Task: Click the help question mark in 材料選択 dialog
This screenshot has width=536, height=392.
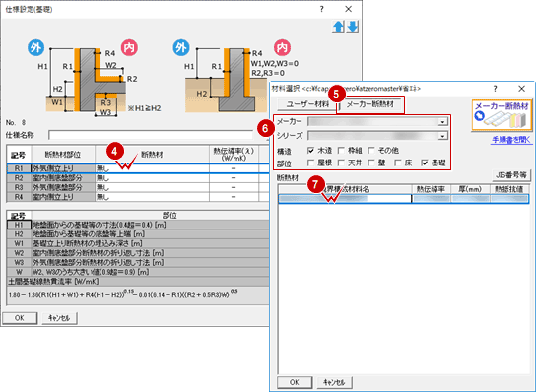Action: tap(495, 89)
